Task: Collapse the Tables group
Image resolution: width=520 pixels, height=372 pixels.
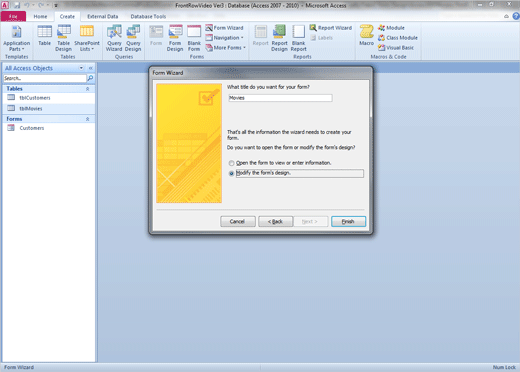Action: (x=87, y=89)
